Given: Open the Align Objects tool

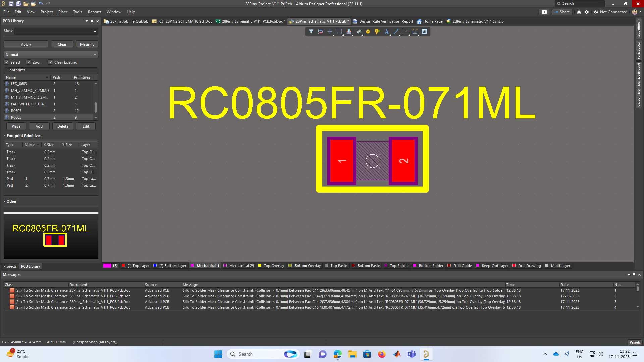Looking at the screenshot, I should click(349, 32).
